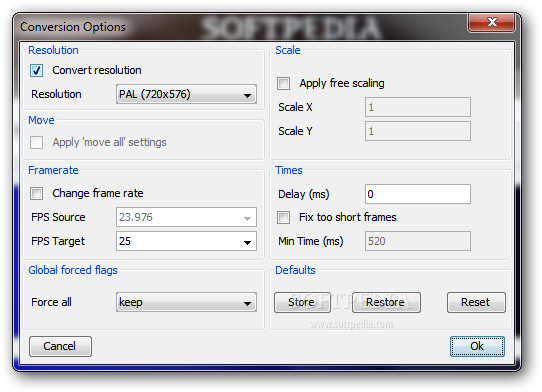The height and width of the screenshot is (392, 542).
Task: Expand the Force all keep dropdown
Action: click(186, 302)
